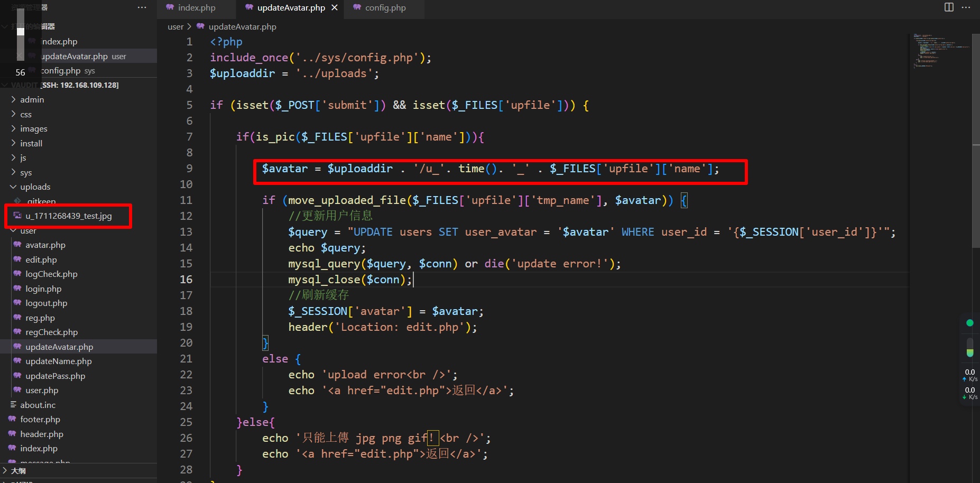Click 'mysql_query' on line 15

pos(324,264)
